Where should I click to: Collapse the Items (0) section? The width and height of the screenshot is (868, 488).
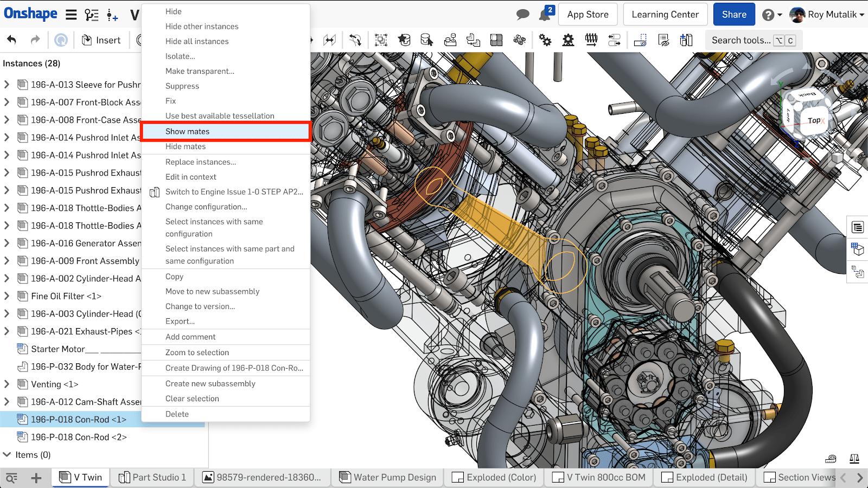pyautogui.click(x=7, y=455)
